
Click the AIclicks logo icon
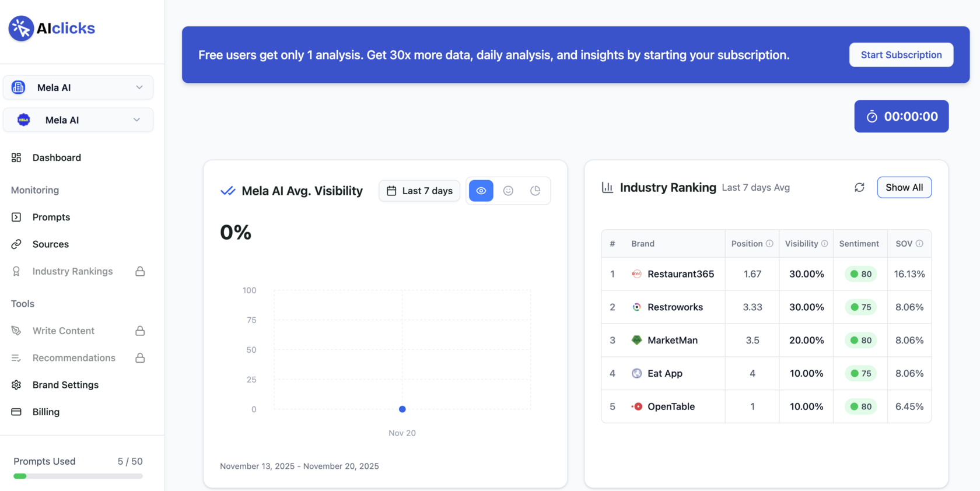pos(21,28)
